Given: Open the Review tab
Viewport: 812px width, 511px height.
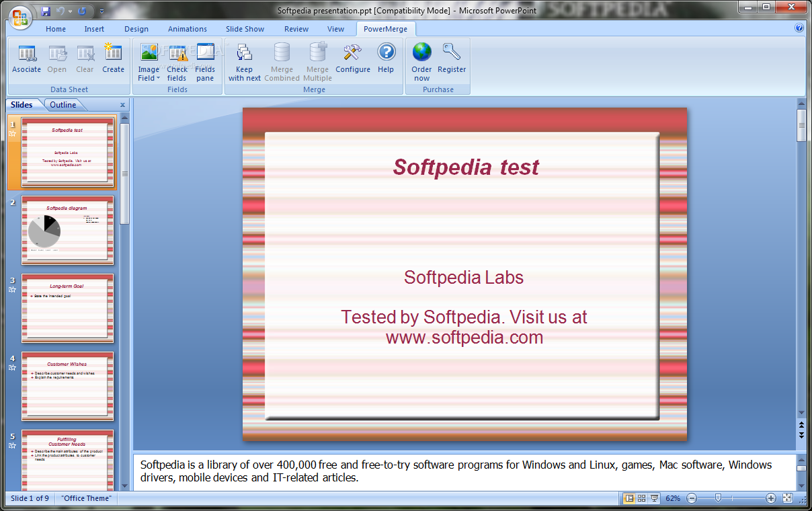Looking at the screenshot, I should point(296,29).
